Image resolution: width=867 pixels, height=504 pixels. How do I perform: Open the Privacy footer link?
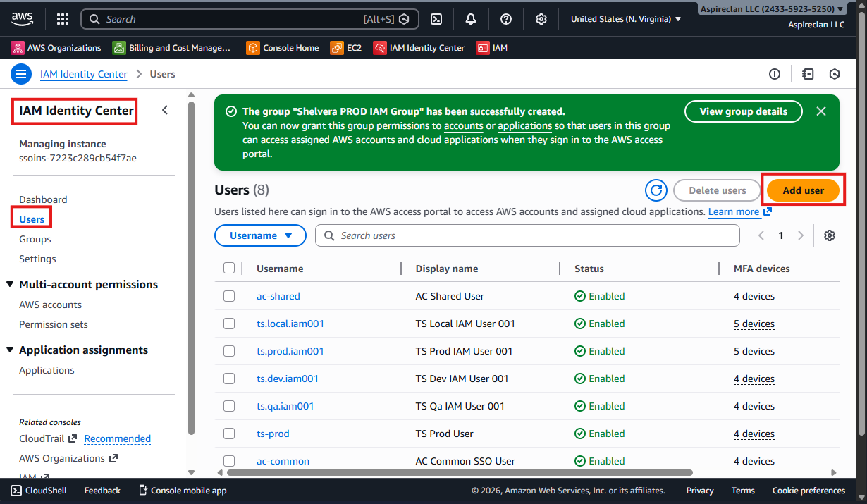[700, 491]
